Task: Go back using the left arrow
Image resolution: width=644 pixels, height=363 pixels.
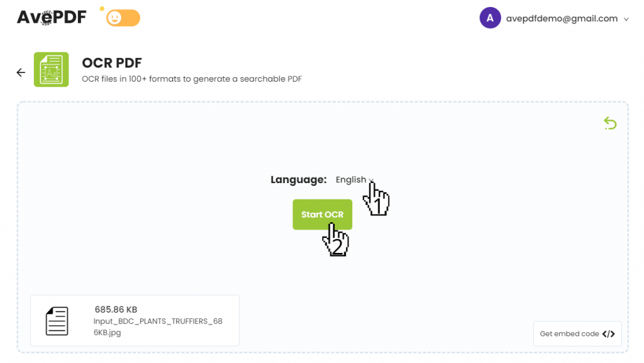Action: pos(21,72)
